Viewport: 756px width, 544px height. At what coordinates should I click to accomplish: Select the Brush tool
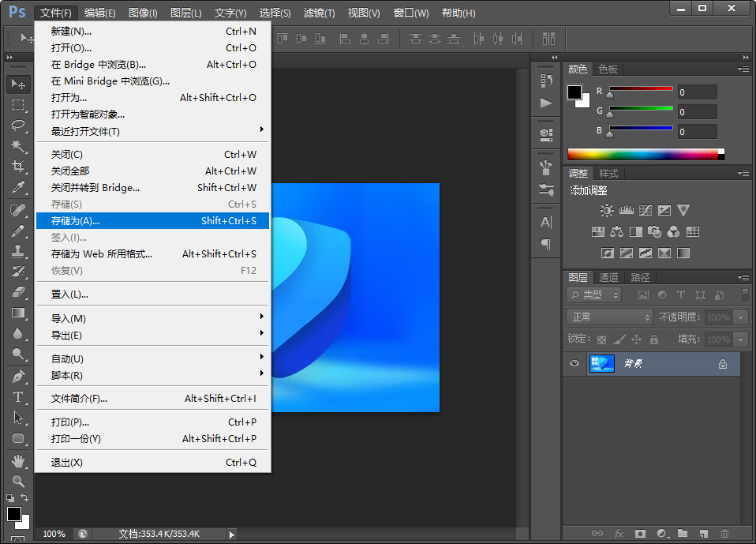coord(18,231)
